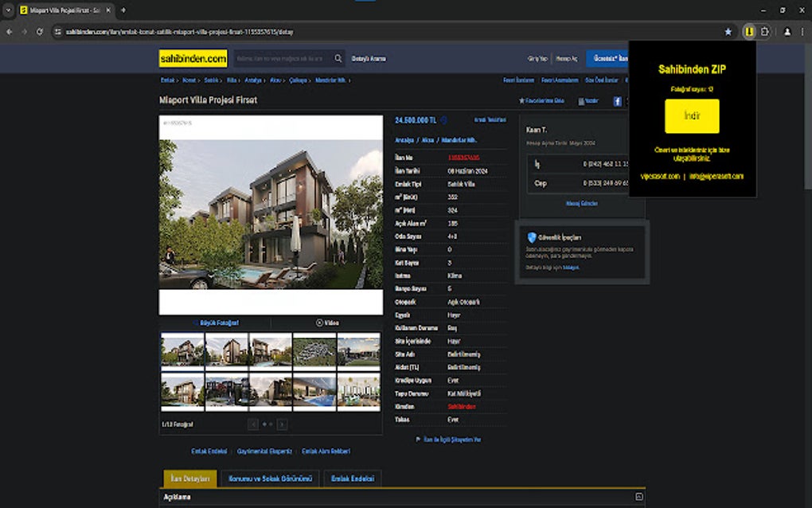
Task: Click the Kredi Teklifleri link
Action: click(490, 119)
